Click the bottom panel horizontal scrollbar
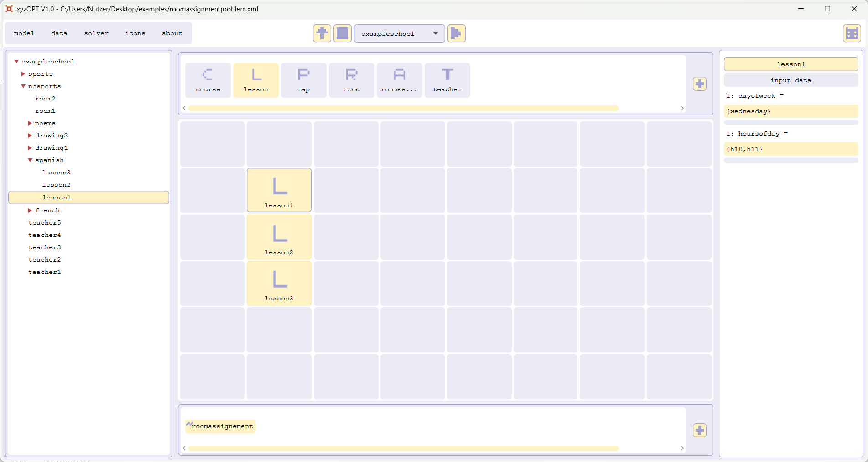The image size is (868, 462). 403,448
